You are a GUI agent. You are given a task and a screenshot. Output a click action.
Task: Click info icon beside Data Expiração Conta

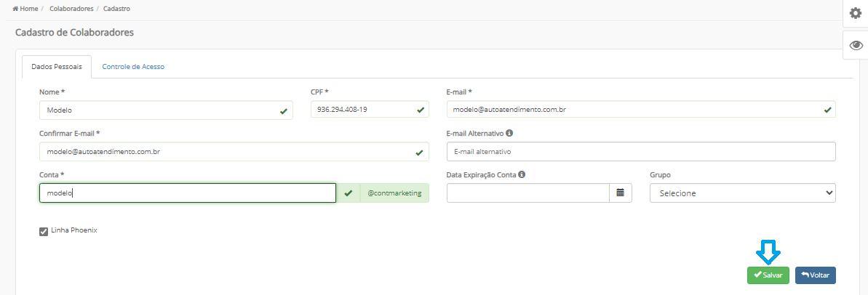(x=522, y=174)
